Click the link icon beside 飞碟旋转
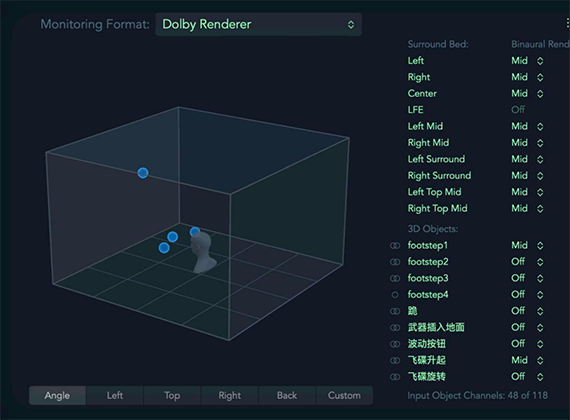 (x=395, y=377)
